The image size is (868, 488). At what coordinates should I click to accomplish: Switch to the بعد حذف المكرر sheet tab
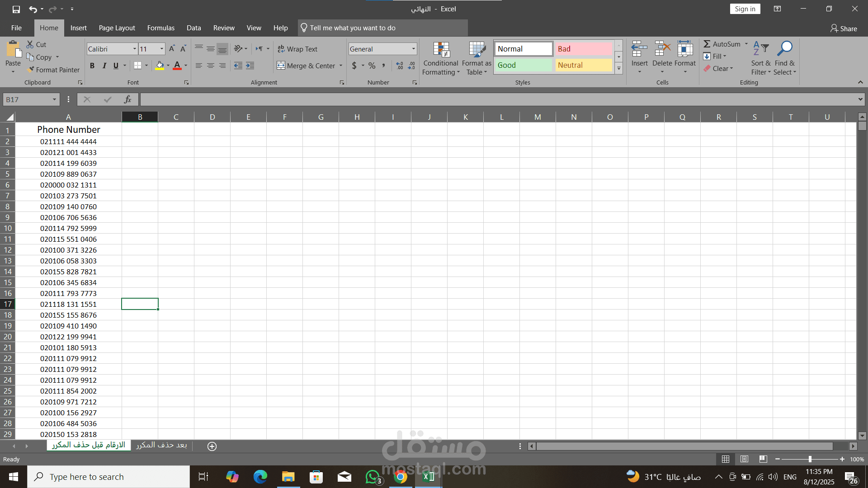coord(161,445)
